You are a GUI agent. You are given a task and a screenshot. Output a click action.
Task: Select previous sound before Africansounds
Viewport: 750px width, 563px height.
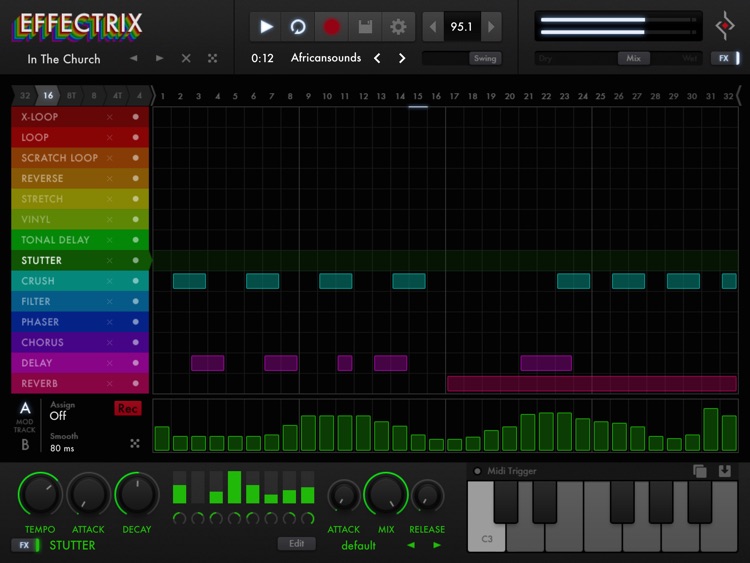pos(377,58)
